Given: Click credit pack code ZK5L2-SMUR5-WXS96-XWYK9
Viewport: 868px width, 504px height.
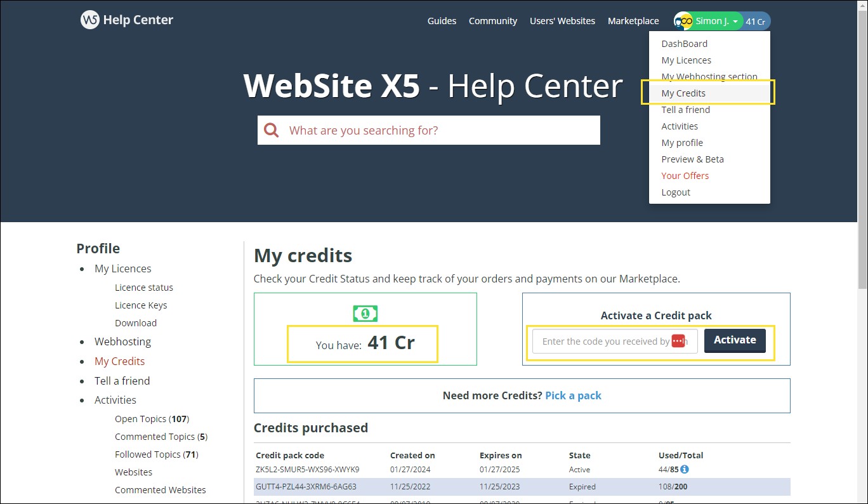Looking at the screenshot, I should click(x=308, y=470).
